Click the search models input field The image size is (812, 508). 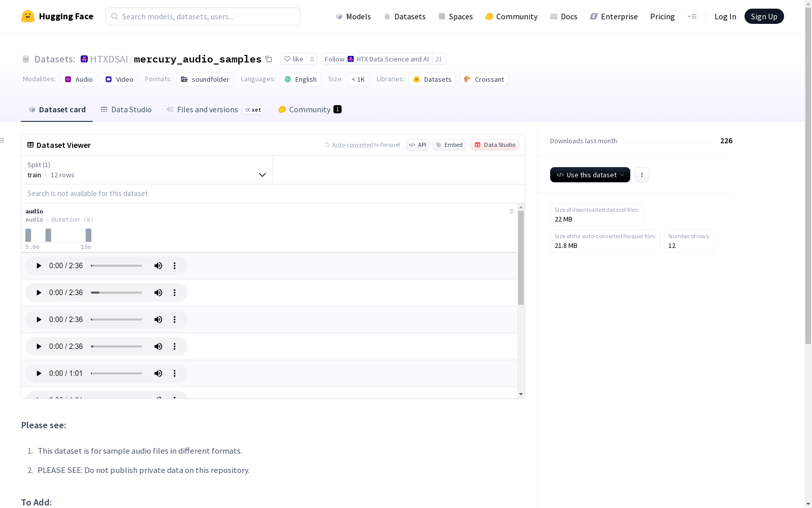pos(203,16)
